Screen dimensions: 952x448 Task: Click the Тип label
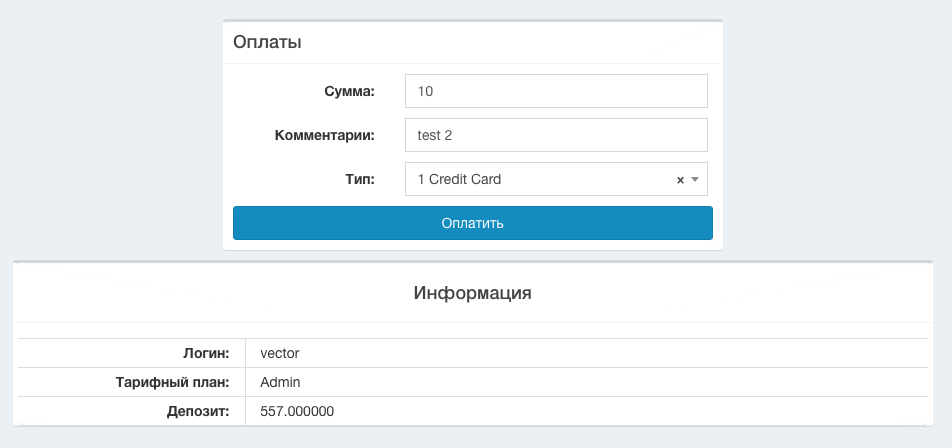tap(359, 179)
